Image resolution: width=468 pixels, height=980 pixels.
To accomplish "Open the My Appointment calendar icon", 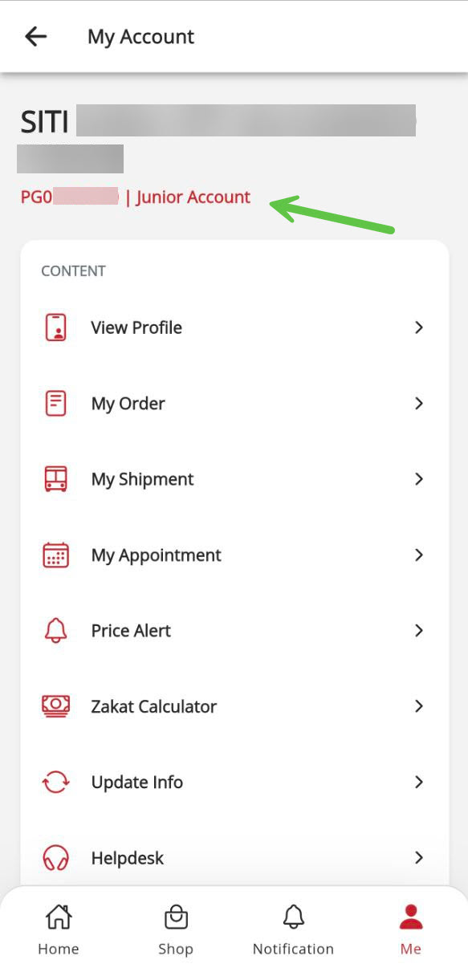I will [x=55, y=555].
